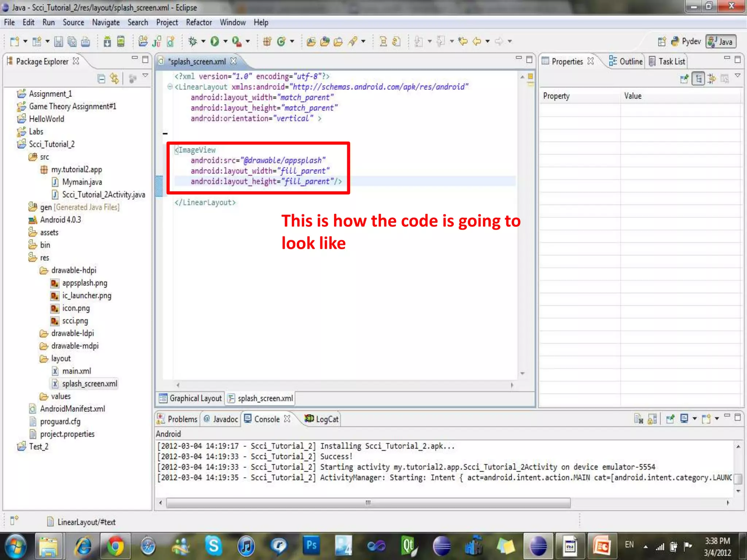
Task: Click the Debug bug icon
Action: click(x=193, y=42)
